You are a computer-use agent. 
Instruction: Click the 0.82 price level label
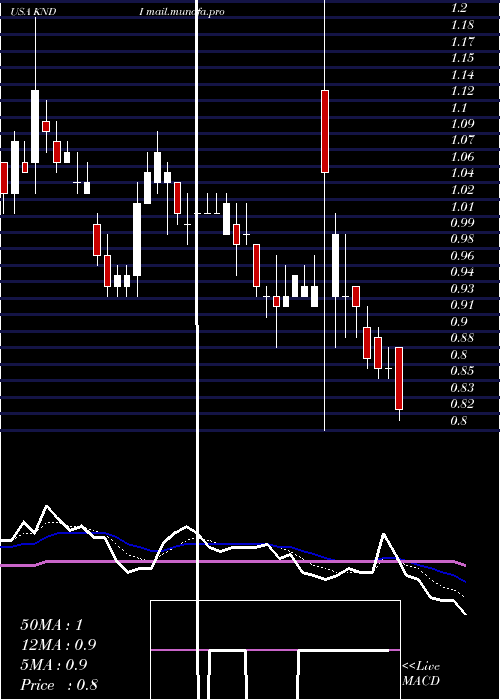[462, 404]
